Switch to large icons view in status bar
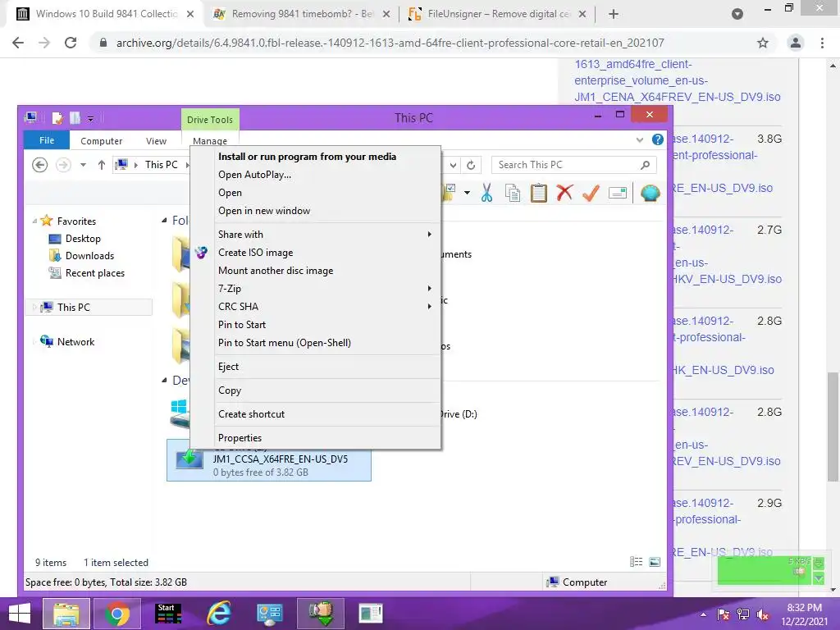 click(655, 561)
